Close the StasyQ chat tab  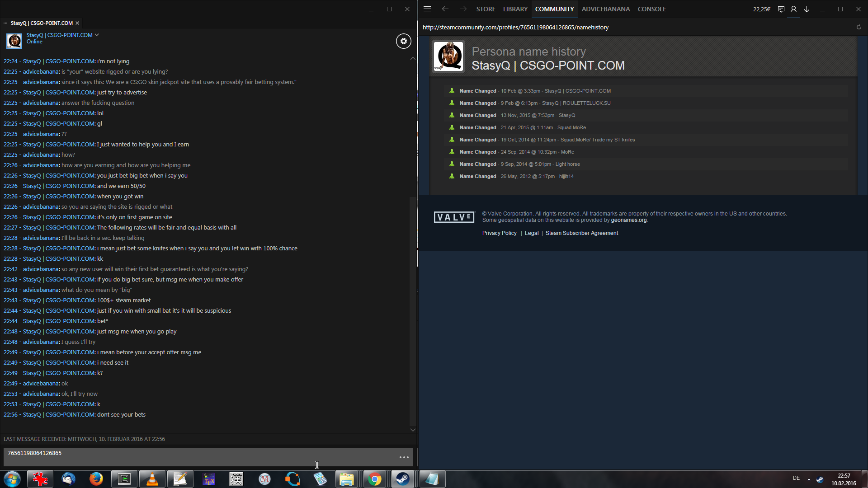[77, 23]
